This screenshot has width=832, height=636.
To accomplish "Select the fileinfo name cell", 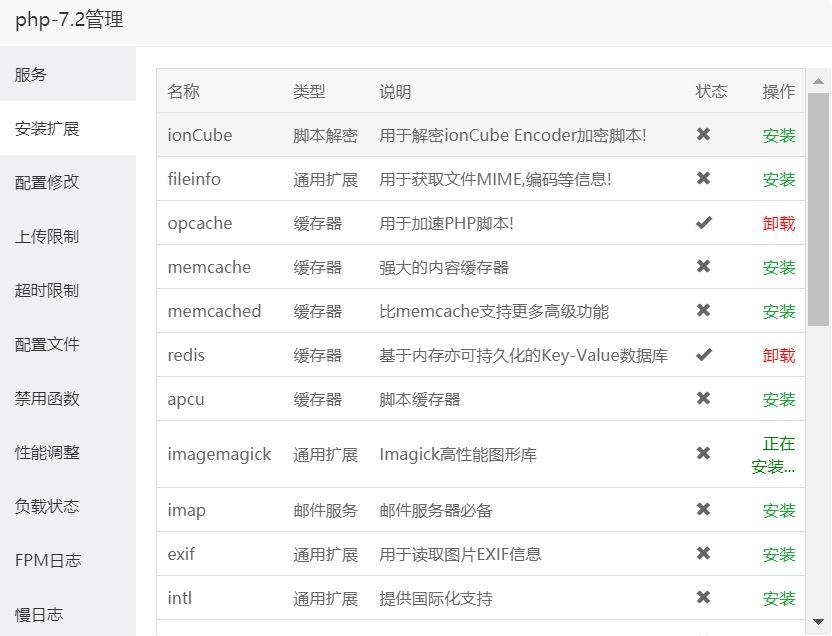I will pos(194,179).
